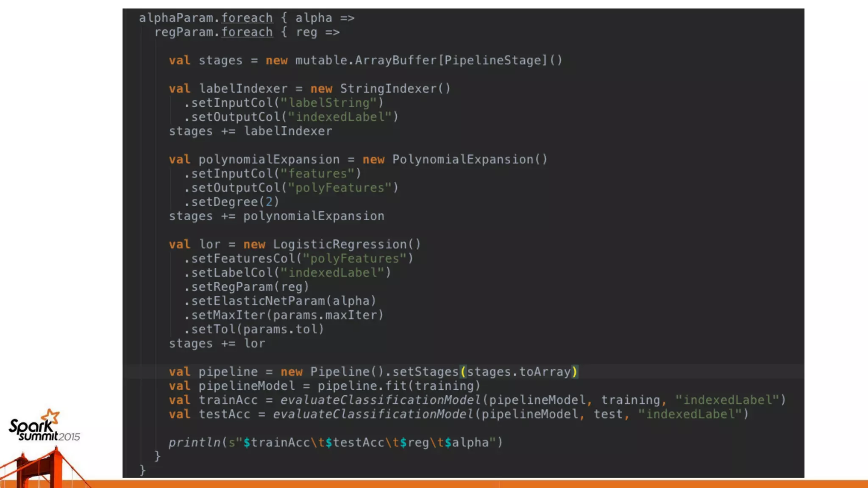Click the underlined foreach after regParam
Viewport: 868px width, 488px height.
[x=247, y=32]
